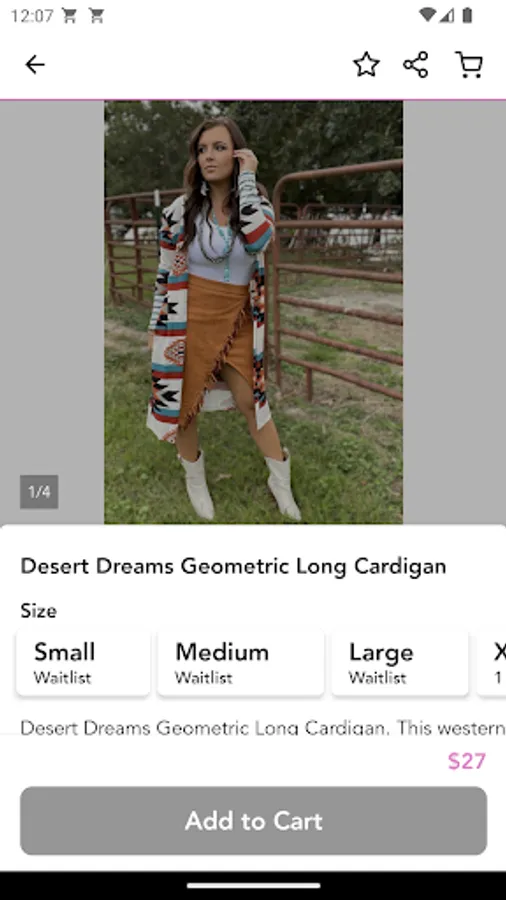The width and height of the screenshot is (506, 900).
Task: Tap the Size section label
Action: (x=38, y=611)
